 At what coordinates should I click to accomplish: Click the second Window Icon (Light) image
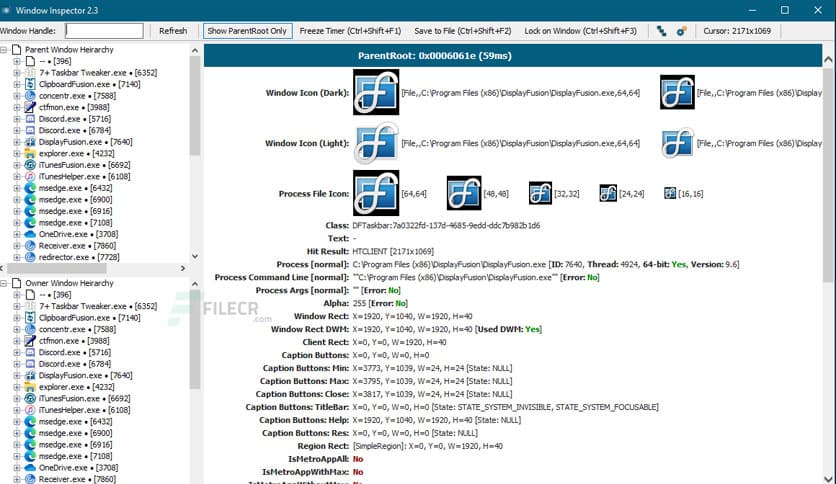(x=677, y=143)
